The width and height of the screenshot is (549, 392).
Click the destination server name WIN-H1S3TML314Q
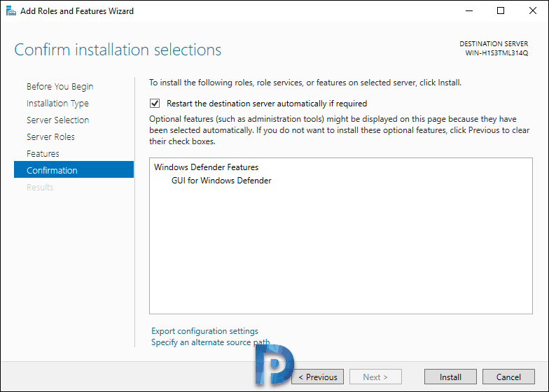click(496, 53)
